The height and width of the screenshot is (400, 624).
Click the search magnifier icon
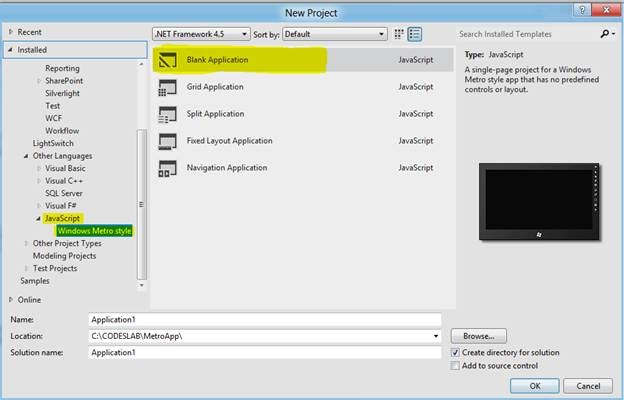pyautogui.click(x=604, y=34)
